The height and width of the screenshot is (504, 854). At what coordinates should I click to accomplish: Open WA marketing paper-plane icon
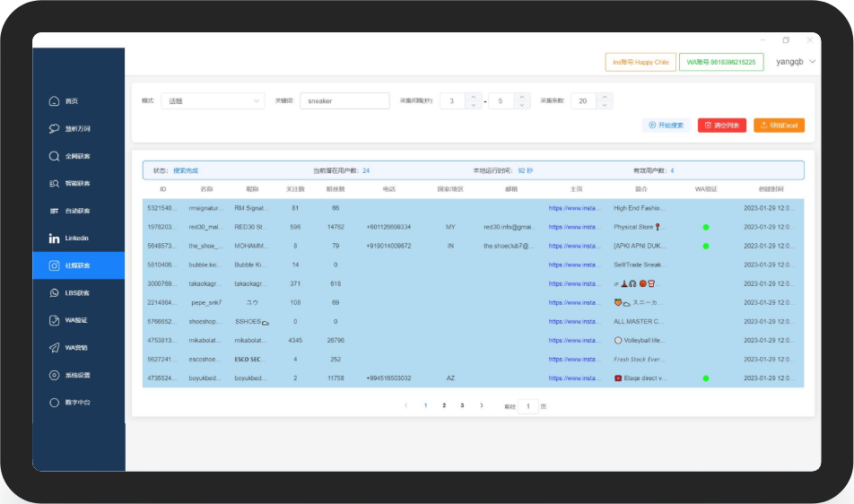pos(54,348)
